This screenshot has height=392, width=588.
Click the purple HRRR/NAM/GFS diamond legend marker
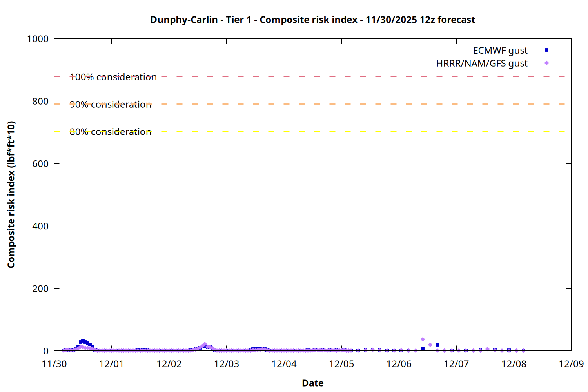coord(546,63)
